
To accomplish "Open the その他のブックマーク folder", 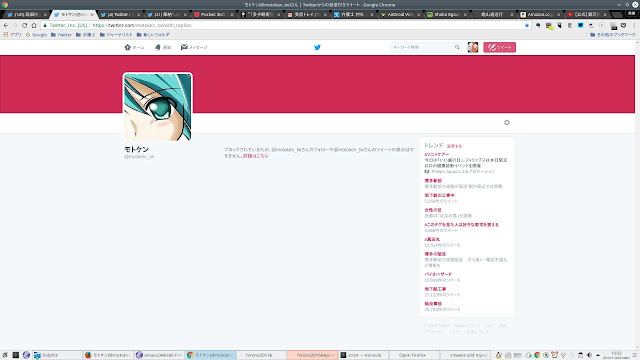I will 613,35.
